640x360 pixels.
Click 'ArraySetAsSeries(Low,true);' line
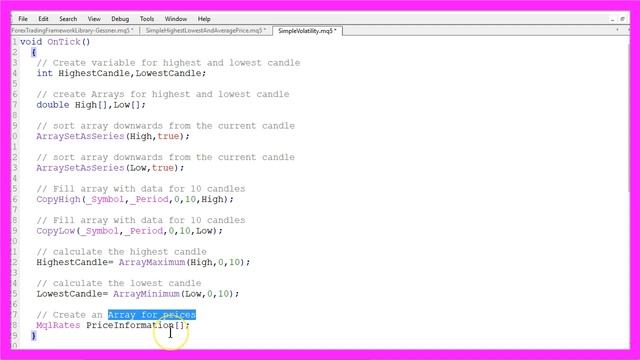(110, 168)
